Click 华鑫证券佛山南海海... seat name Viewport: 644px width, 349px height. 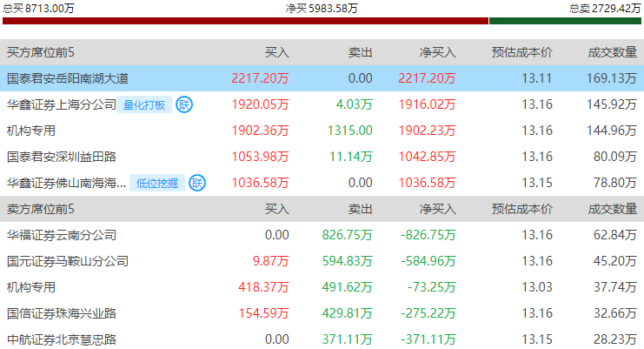[67, 183]
